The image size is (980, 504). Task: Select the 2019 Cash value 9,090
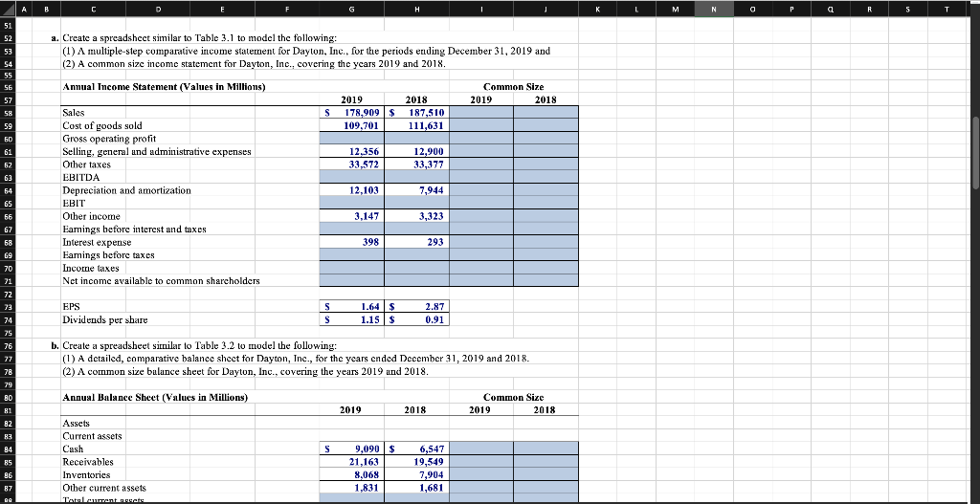[x=352, y=449]
